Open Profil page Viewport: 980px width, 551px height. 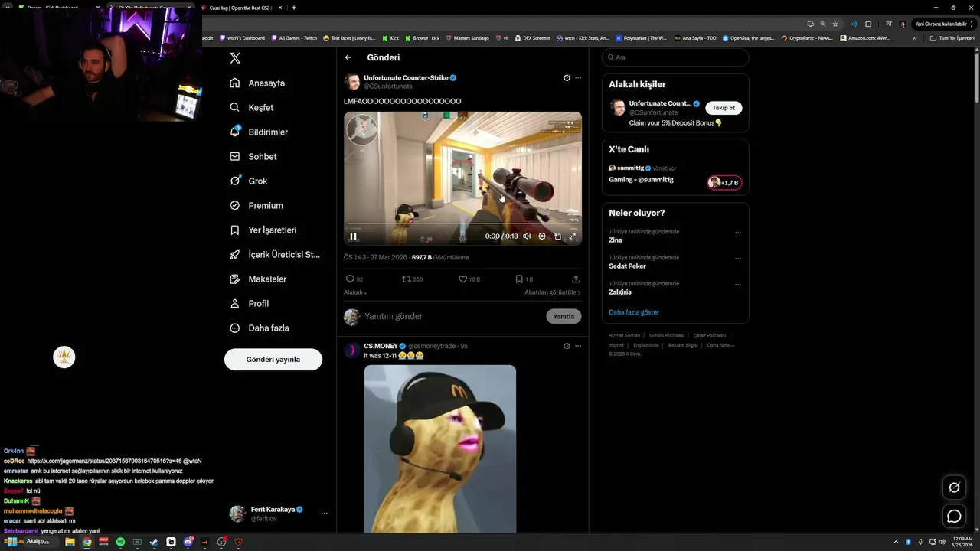pos(250,304)
